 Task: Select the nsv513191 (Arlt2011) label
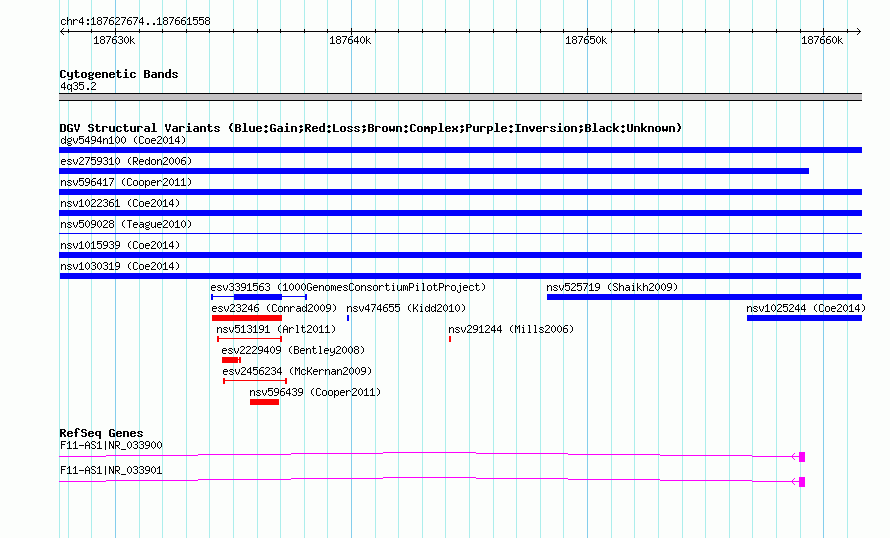276,329
